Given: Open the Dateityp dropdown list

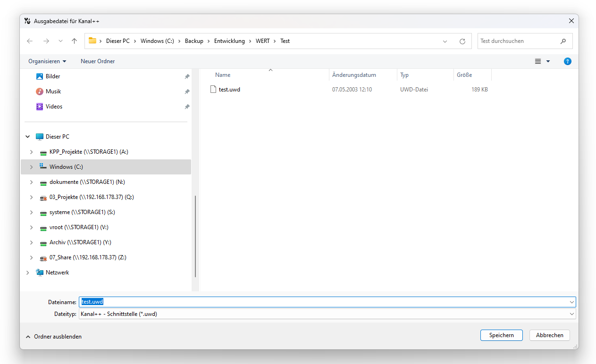Looking at the screenshot, I should click(x=572, y=314).
